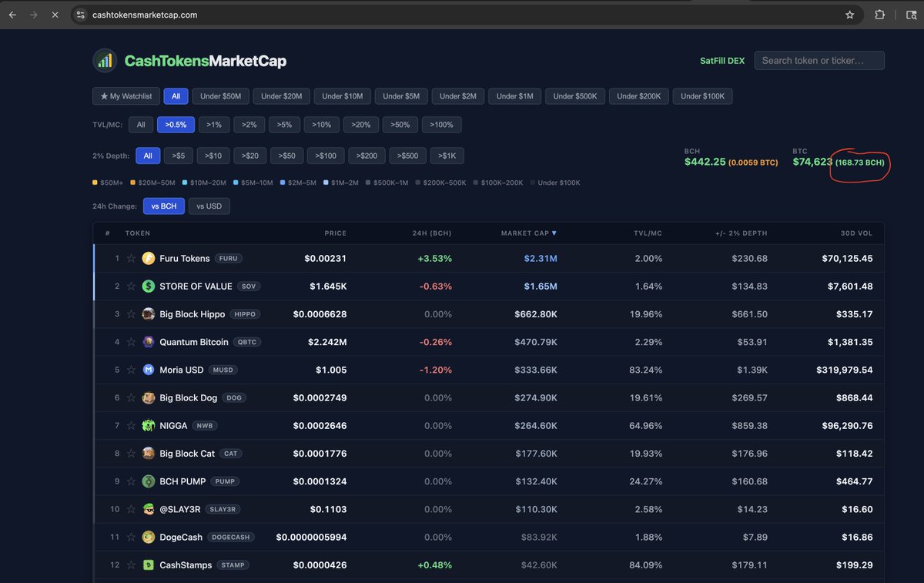The height and width of the screenshot is (583, 924).
Task: Star BCH PUMP for watchlist
Action: (x=131, y=481)
